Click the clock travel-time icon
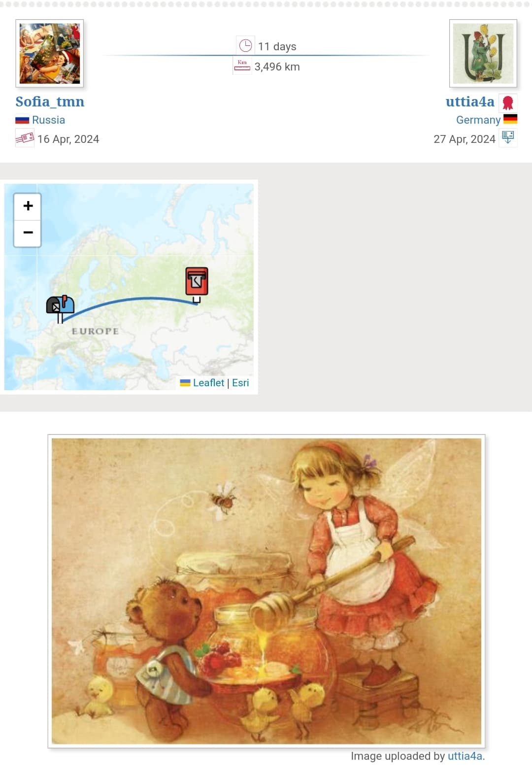532x775 pixels. tap(245, 46)
